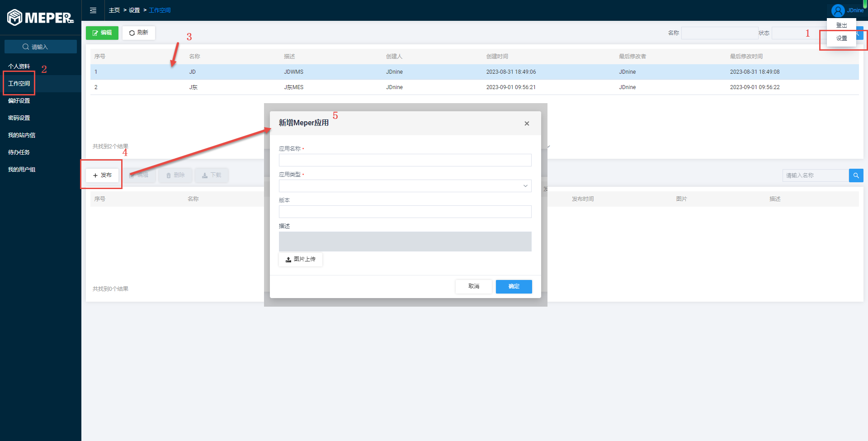Select 设置 from the user menu
Viewport: 868px width, 441px height.
click(841, 38)
